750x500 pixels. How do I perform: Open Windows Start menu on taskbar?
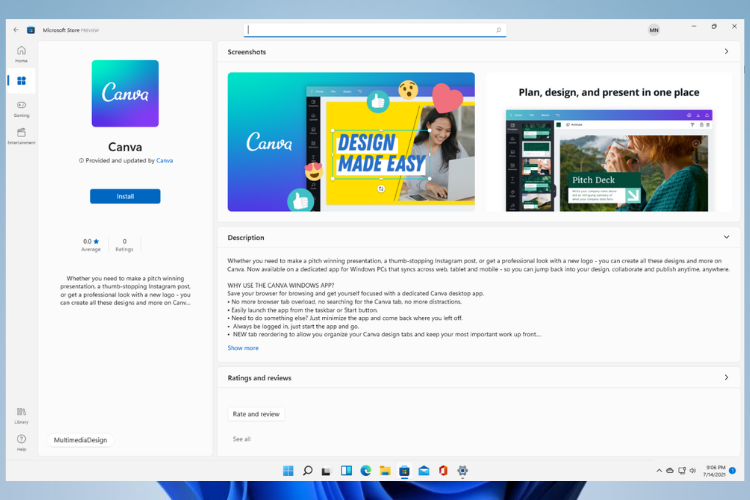pyautogui.click(x=288, y=471)
